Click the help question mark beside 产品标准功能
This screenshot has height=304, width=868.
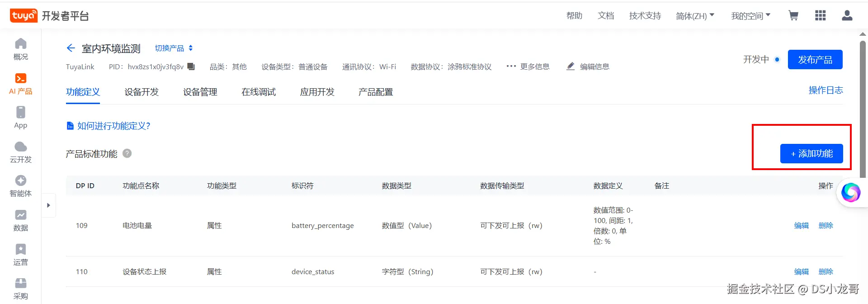click(127, 153)
